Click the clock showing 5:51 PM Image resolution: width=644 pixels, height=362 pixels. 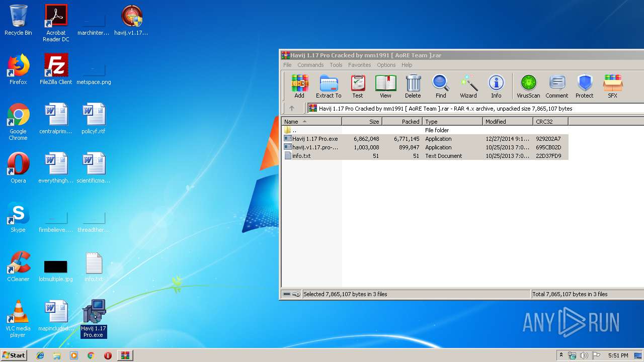[x=618, y=355]
